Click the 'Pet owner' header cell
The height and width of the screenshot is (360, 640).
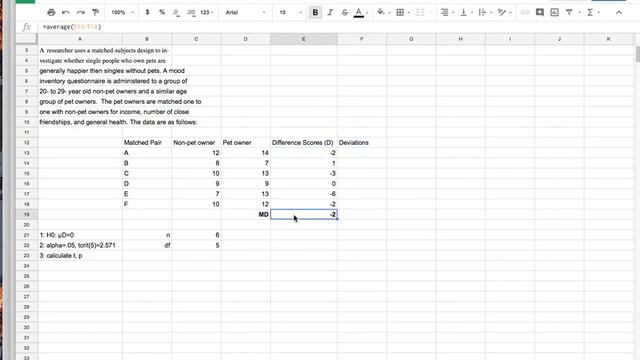(246, 143)
